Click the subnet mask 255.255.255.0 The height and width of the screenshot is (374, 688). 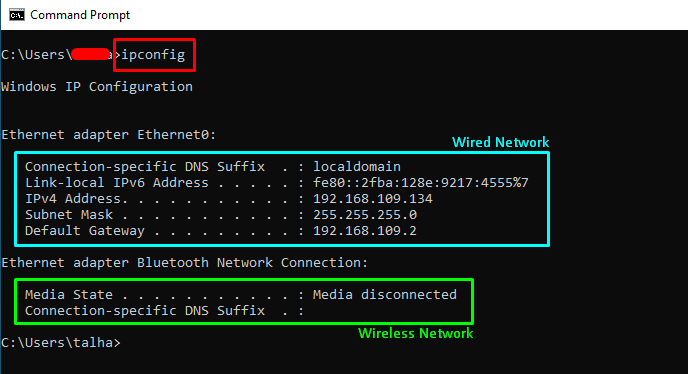click(x=365, y=215)
